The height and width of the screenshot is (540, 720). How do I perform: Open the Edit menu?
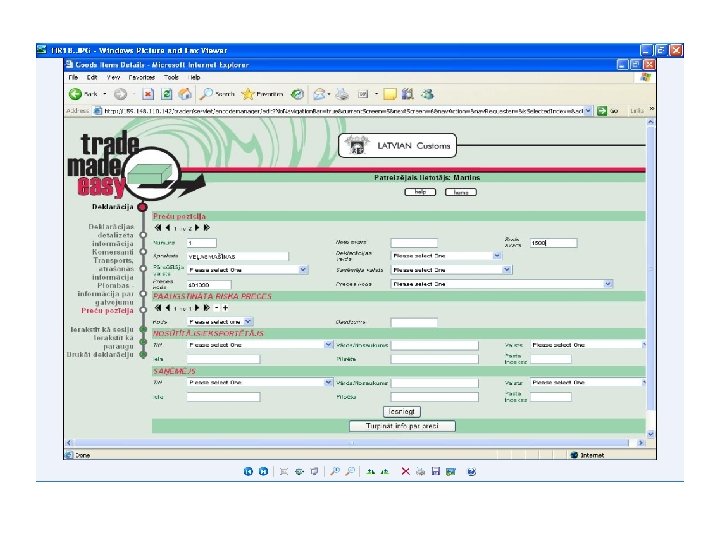[92, 78]
